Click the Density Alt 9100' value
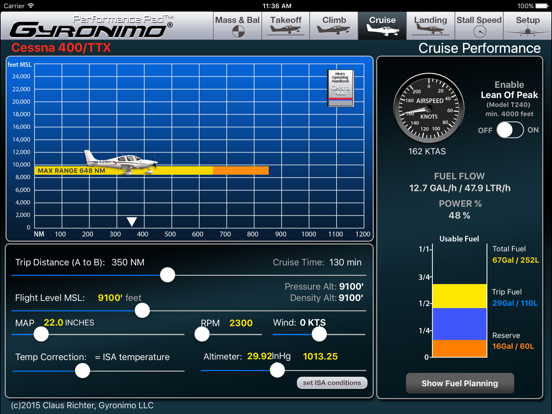This screenshot has width=552, height=414. (x=351, y=298)
